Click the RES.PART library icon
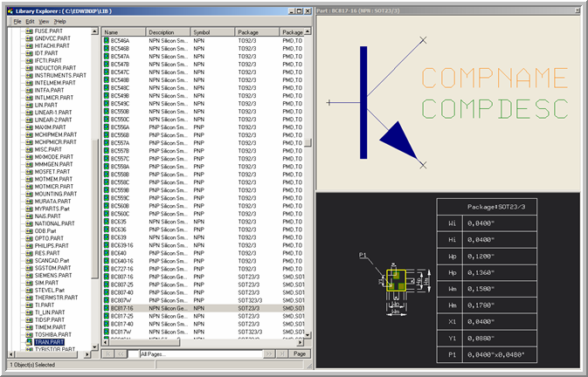The image size is (588, 377). pyautogui.click(x=29, y=253)
